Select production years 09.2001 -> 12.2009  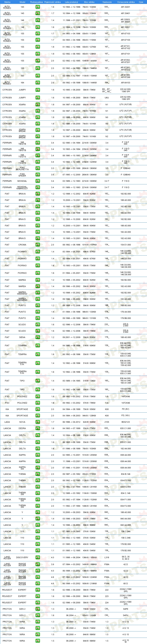[x=71, y=337]
